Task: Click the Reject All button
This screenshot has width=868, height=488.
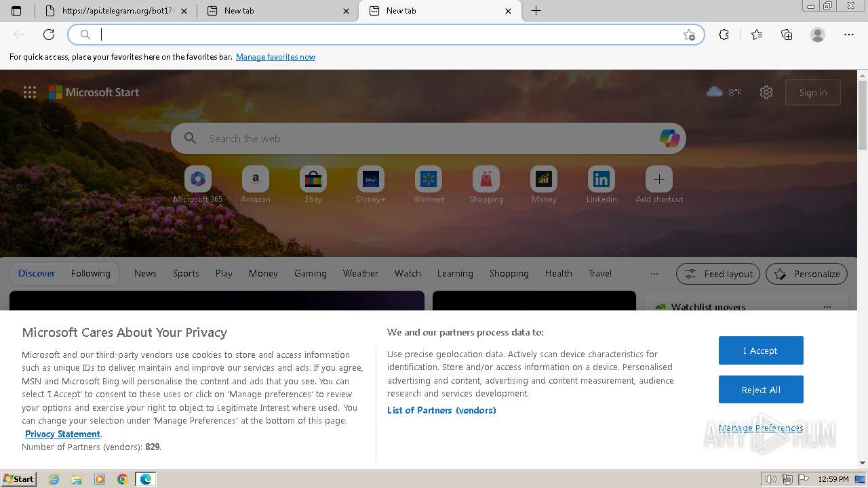Action: [761, 390]
